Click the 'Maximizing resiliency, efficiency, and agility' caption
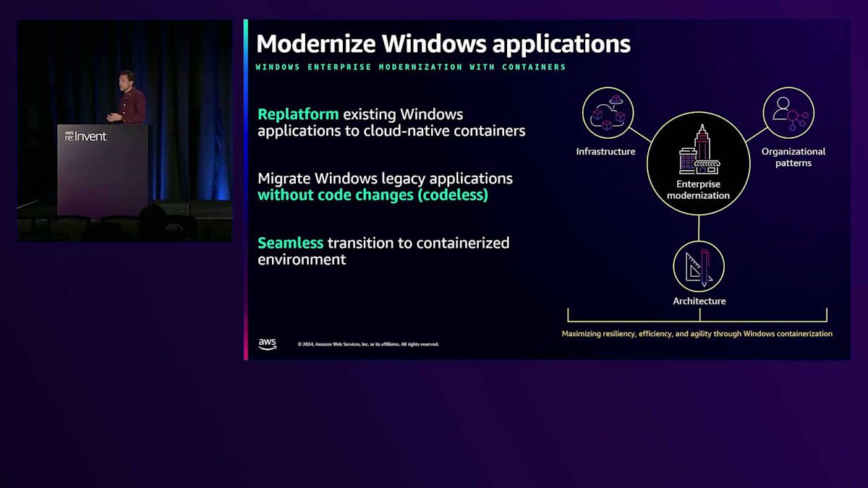Screen dimensions: 868x488 click(x=697, y=334)
